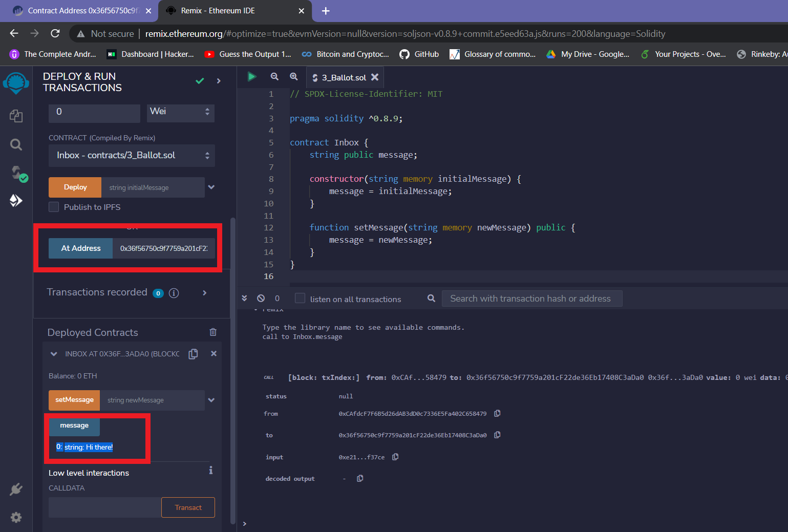
Task: Click the orange Deploy button
Action: pyautogui.click(x=75, y=187)
